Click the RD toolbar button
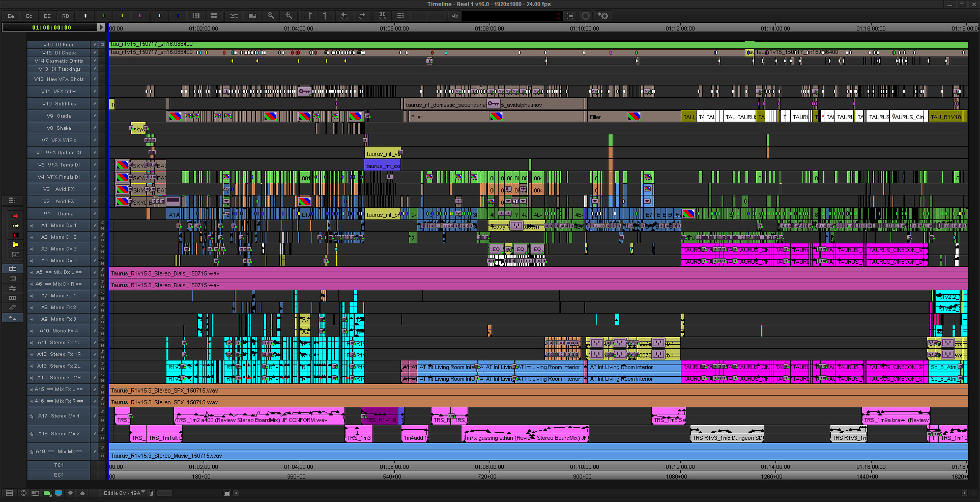 coord(66,16)
